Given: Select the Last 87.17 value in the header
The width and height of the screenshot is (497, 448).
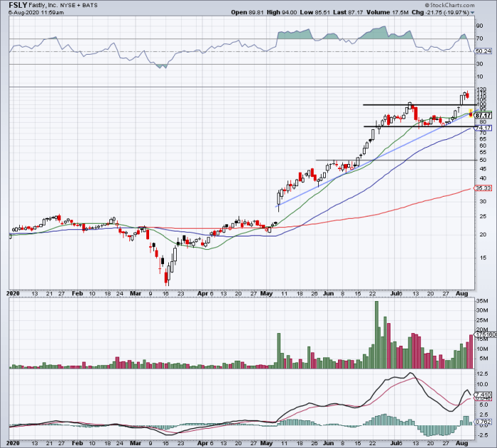Looking at the screenshot, I should [x=348, y=12].
